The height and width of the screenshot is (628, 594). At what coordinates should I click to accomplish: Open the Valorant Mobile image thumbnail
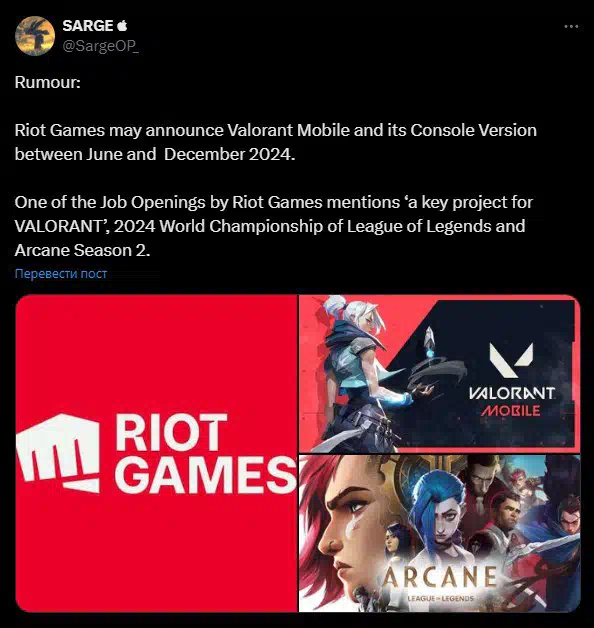click(439, 374)
